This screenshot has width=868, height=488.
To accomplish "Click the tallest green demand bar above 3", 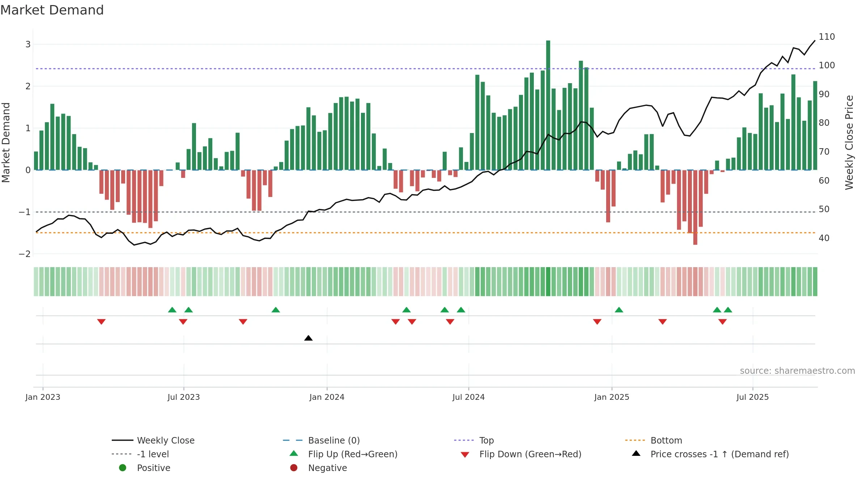I will pos(548,105).
